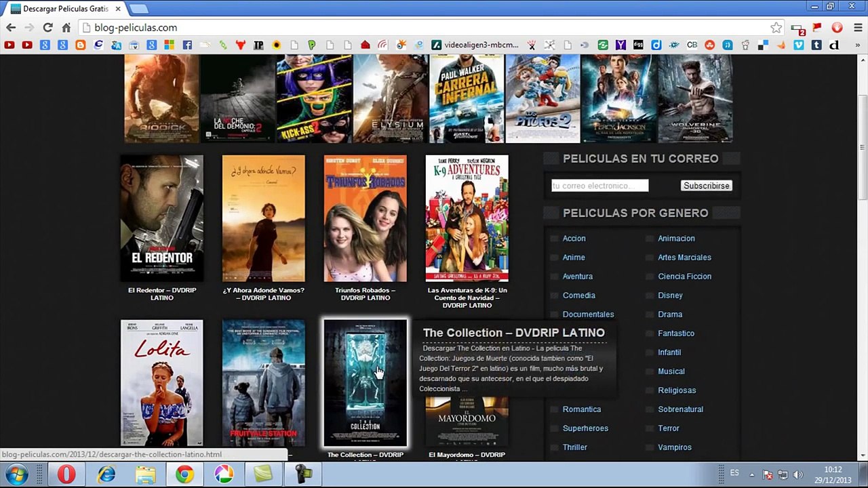Image resolution: width=868 pixels, height=488 pixels.
Task: Open the Animacion genre link
Action: 676,239
